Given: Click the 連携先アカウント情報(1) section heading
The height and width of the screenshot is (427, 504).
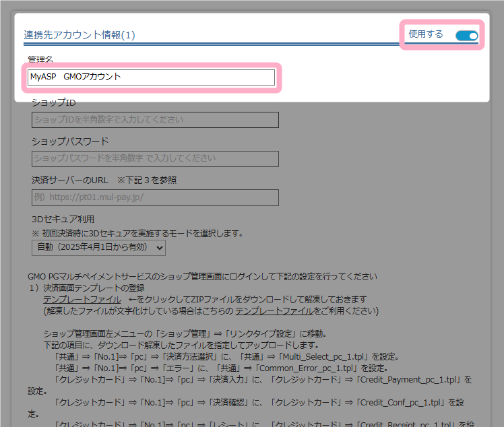Looking at the screenshot, I should 80,35.
